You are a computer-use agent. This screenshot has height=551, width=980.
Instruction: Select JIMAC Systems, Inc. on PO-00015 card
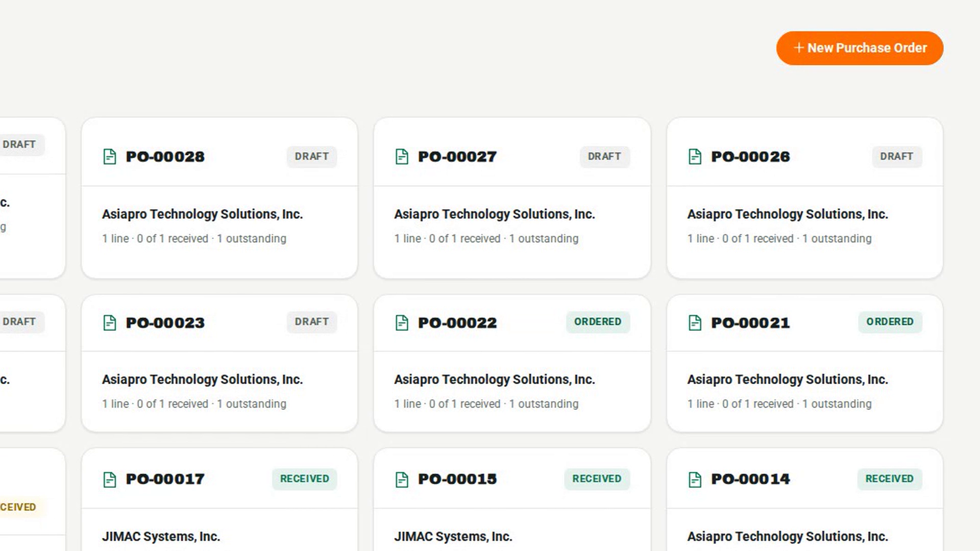pyautogui.click(x=453, y=537)
